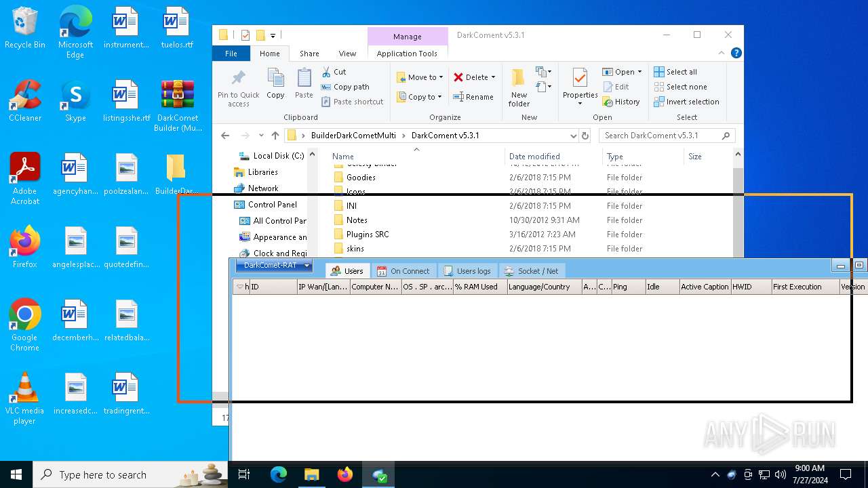
Task: Expand address bar previous locations dropdown
Action: point(574,136)
